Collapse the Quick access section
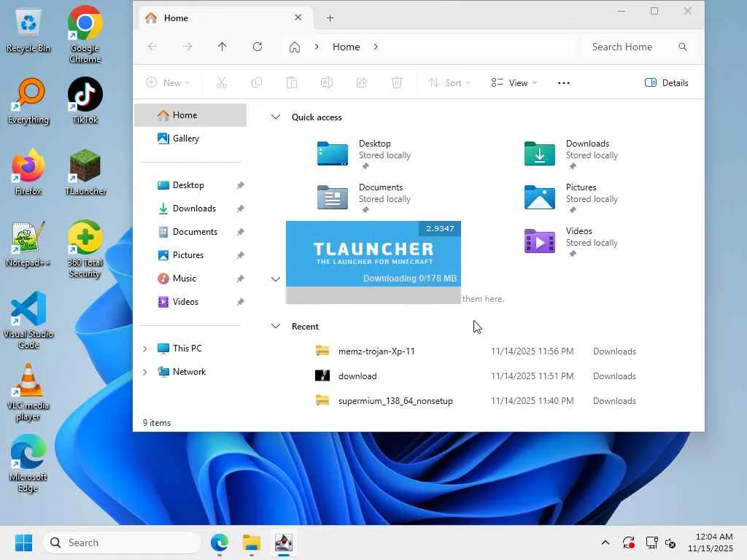The image size is (747, 560). 275,117
